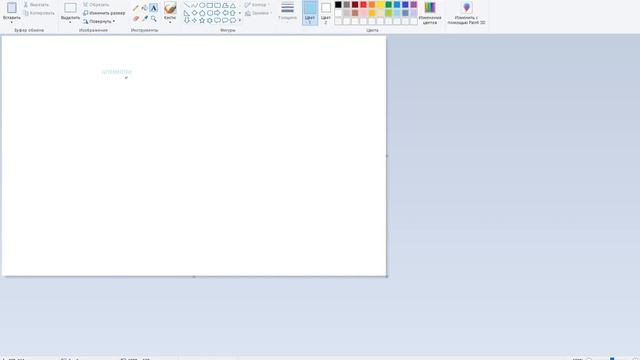Screen dimensions: 640x360
Task: Select the Color picker eyedropper tool
Action: click(x=144, y=18)
